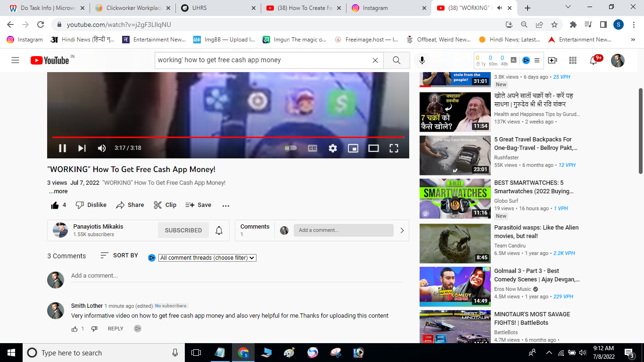Skip to the next video
The height and width of the screenshot is (362, 644).
[x=82, y=148]
